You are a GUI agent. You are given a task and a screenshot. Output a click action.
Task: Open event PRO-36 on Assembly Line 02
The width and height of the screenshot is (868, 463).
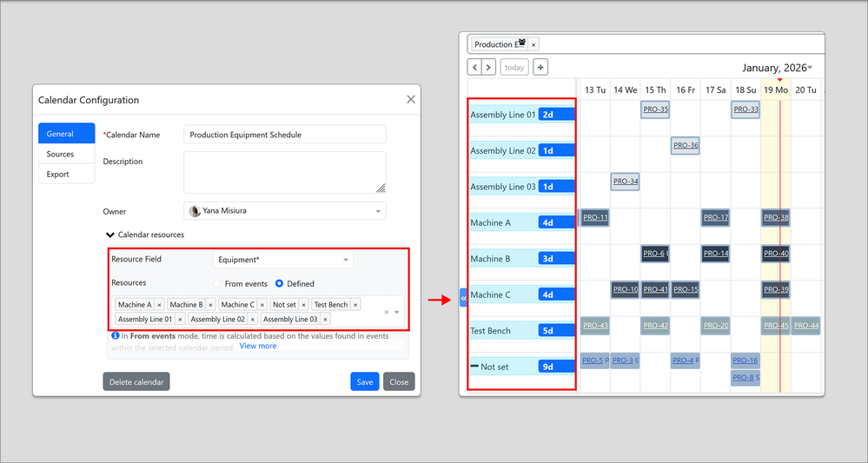coord(686,145)
